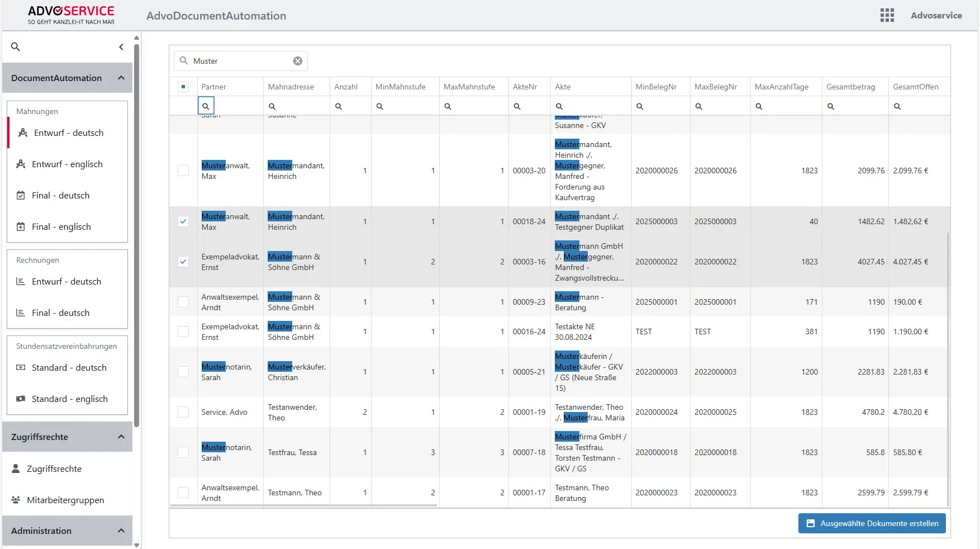Click inside the Muster search field

click(240, 61)
